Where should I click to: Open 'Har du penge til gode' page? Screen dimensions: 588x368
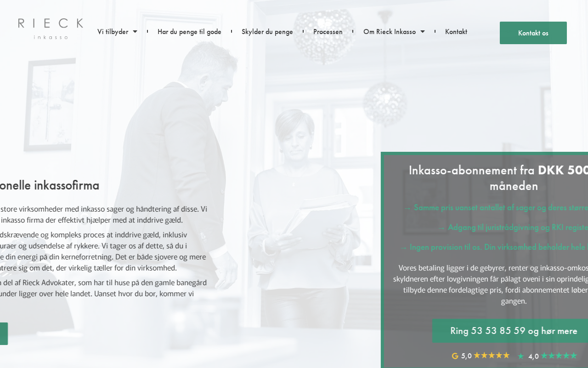click(x=189, y=32)
